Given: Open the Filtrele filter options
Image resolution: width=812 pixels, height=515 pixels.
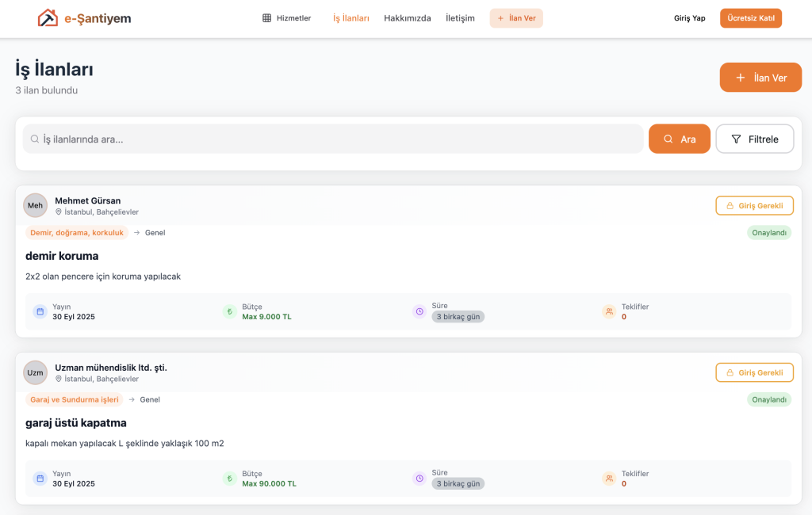Looking at the screenshot, I should pos(754,139).
